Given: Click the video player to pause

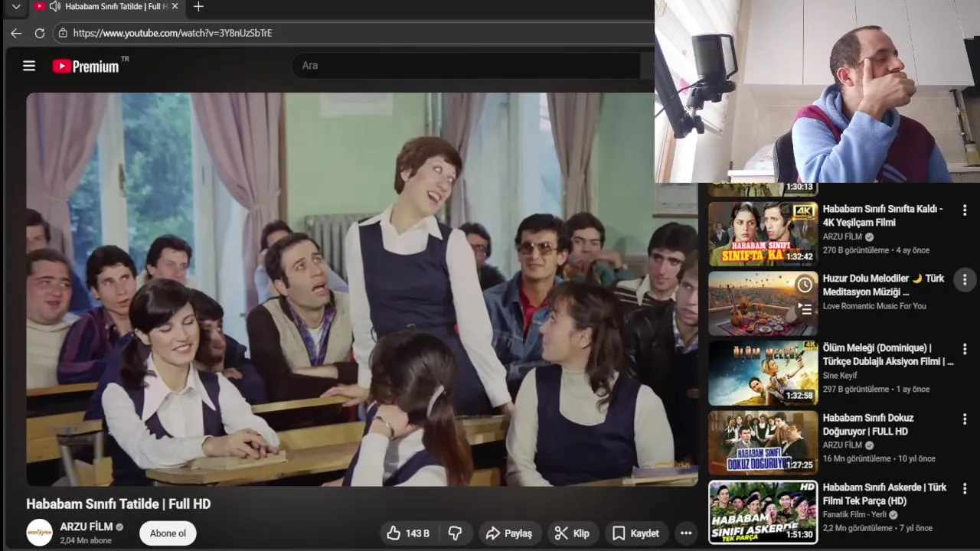Looking at the screenshot, I should (x=362, y=289).
